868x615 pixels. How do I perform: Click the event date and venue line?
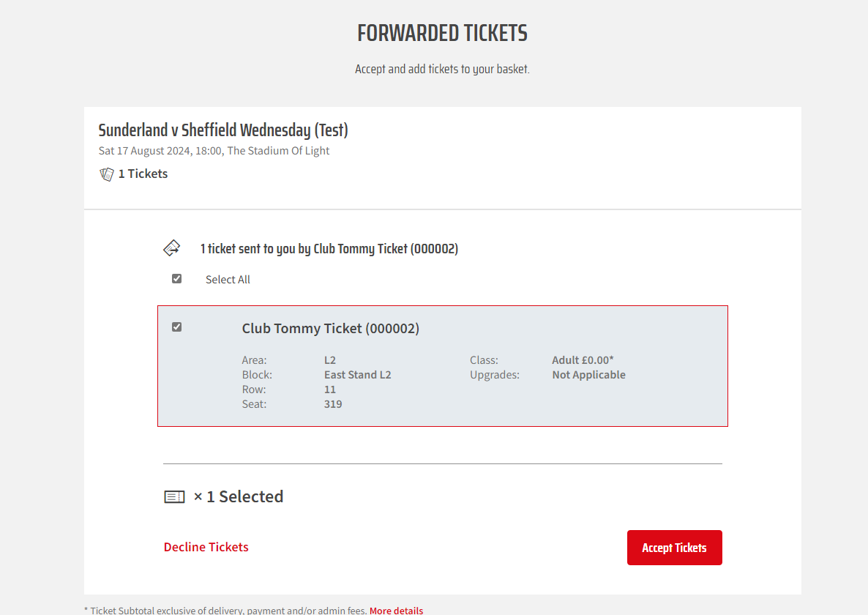coord(214,151)
